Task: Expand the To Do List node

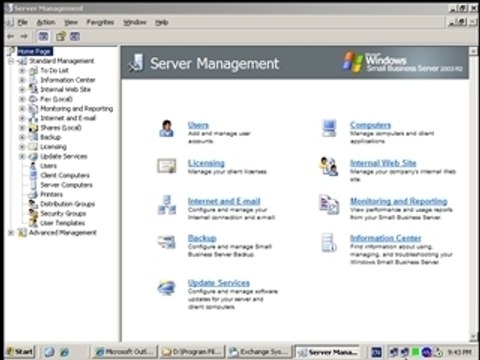Action: point(22,71)
